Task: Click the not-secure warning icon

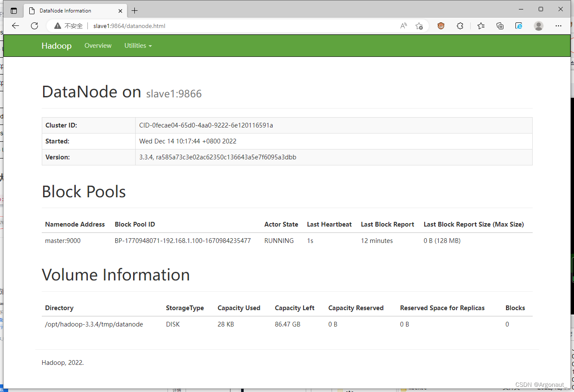Action: point(58,26)
